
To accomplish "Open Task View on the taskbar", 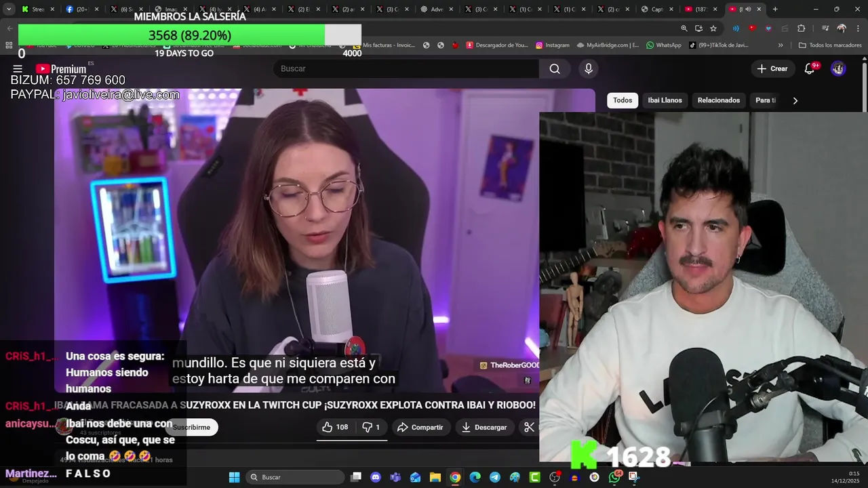I will (x=356, y=477).
